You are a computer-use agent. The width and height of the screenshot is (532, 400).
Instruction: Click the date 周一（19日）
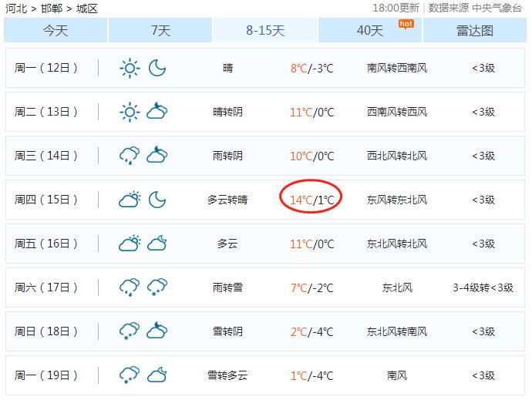[46, 375]
